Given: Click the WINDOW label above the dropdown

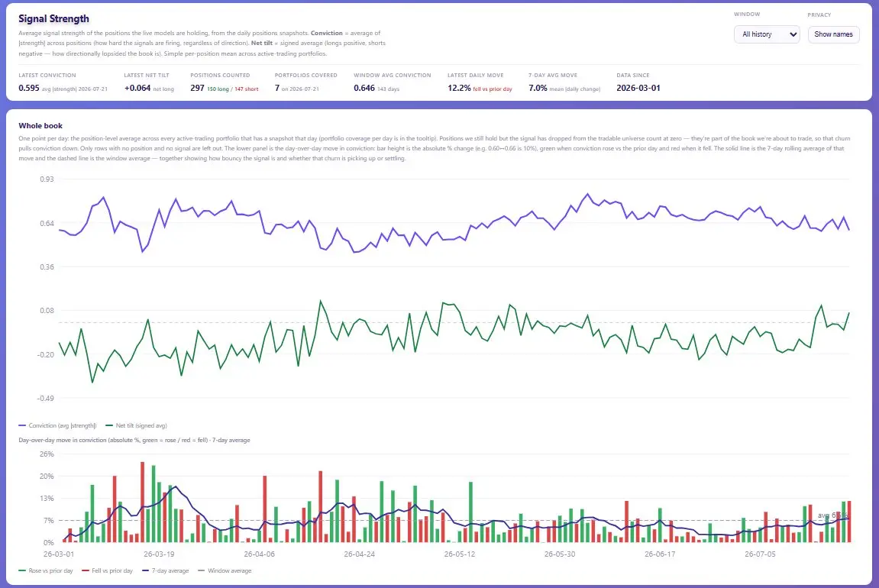Looking at the screenshot, I should coord(747,15).
